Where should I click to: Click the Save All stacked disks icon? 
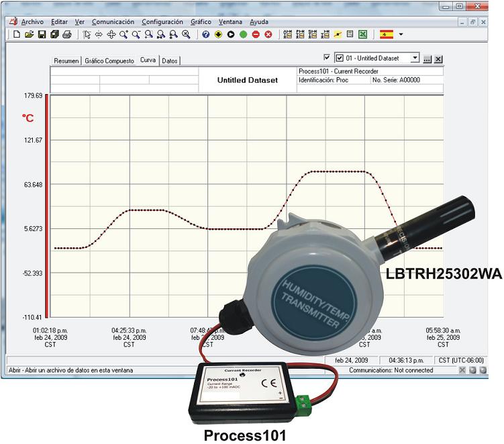(54, 34)
